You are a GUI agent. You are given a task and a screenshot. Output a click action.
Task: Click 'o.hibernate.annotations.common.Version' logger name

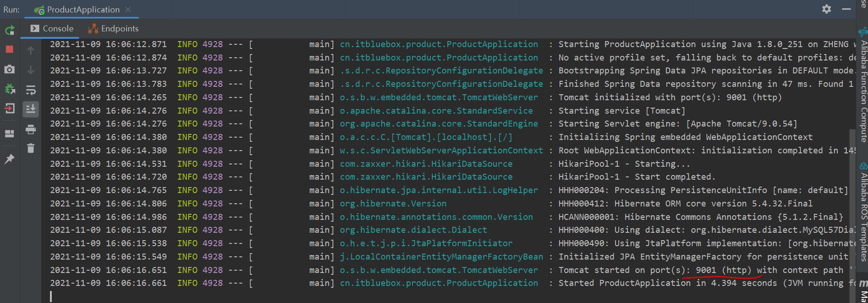click(436, 217)
